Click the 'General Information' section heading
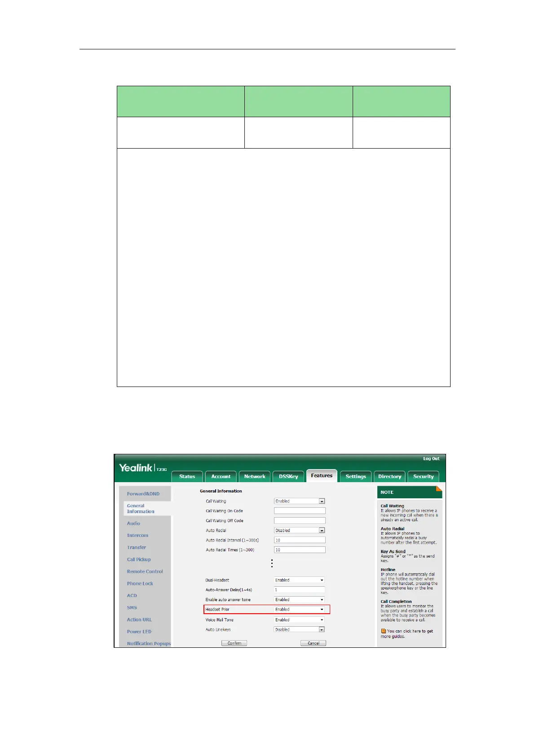535x756 pixels. [221, 491]
